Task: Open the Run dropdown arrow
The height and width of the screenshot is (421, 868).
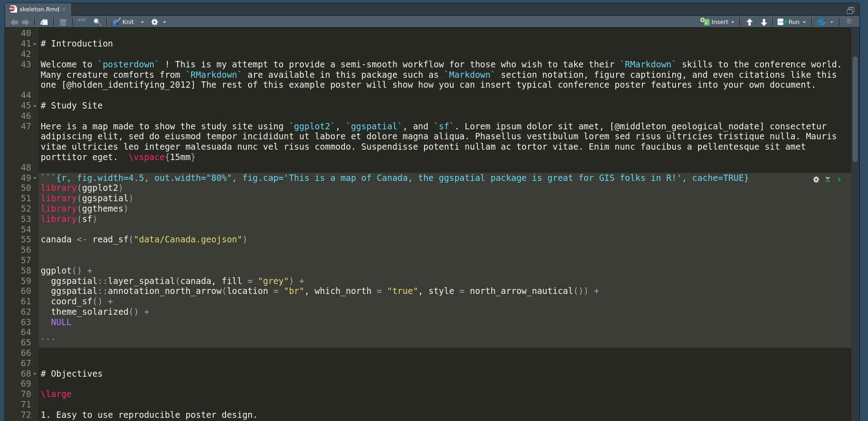Action: tap(804, 22)
